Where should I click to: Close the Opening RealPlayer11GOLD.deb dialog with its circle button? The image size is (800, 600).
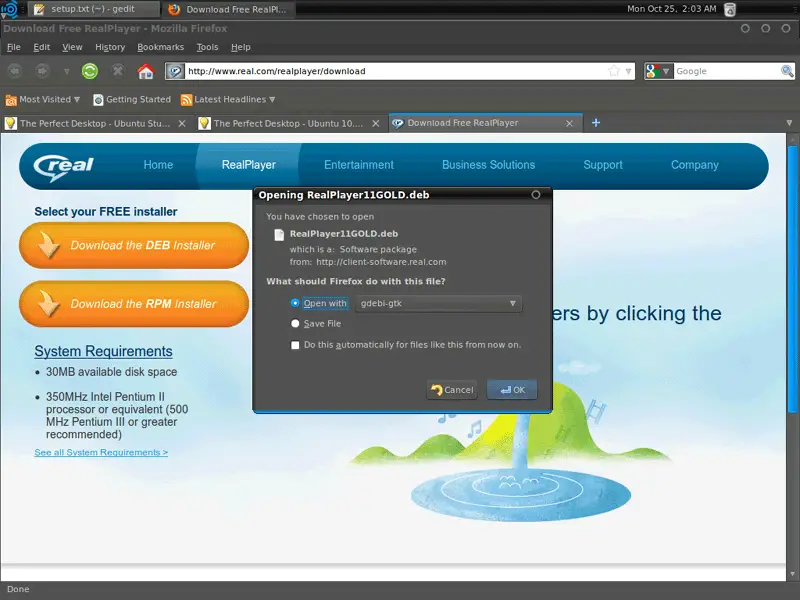536,195
